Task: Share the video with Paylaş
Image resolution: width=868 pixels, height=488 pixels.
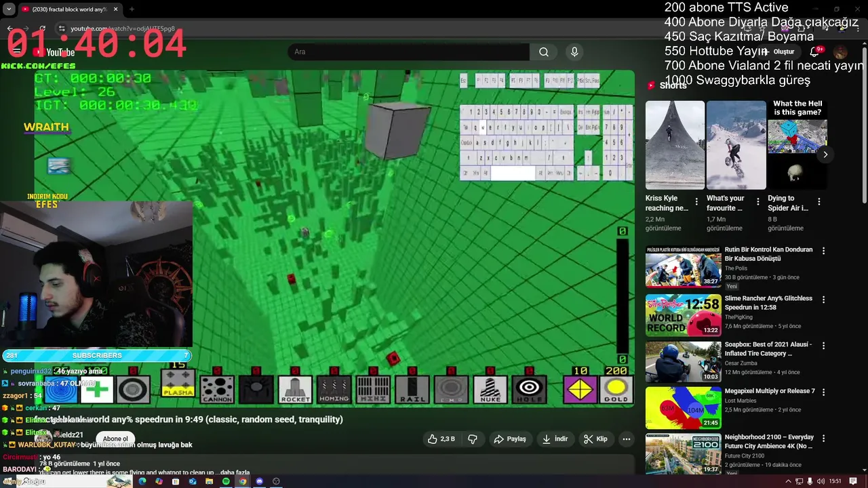Action: (510, 439)
